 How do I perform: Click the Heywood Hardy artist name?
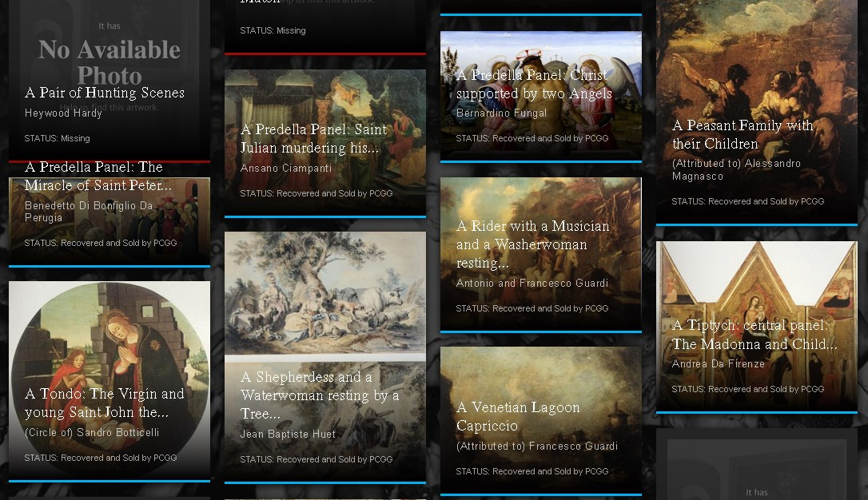pos(63,113)
